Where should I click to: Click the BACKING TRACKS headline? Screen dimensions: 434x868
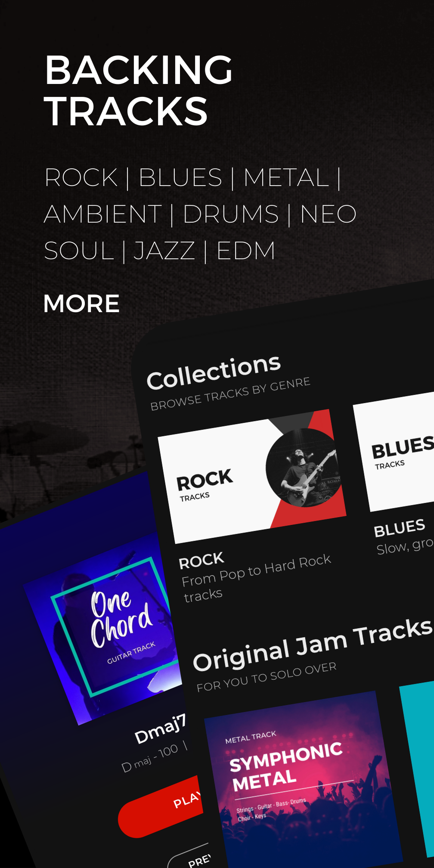click(138, 90)
